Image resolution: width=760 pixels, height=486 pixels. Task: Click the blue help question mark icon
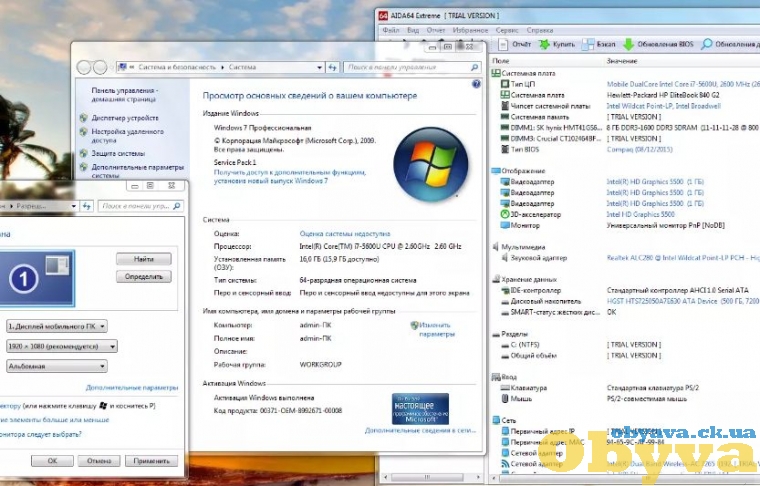coord(476,84)
